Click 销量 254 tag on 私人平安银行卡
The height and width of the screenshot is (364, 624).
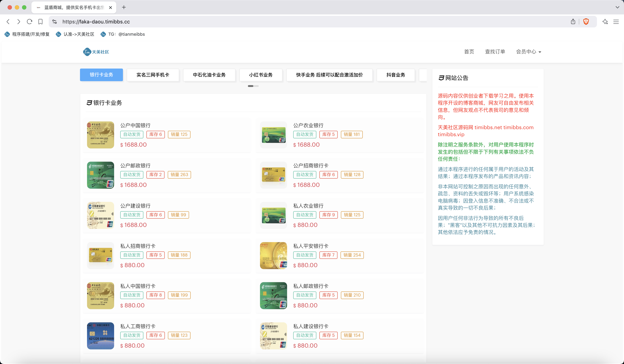352,255
